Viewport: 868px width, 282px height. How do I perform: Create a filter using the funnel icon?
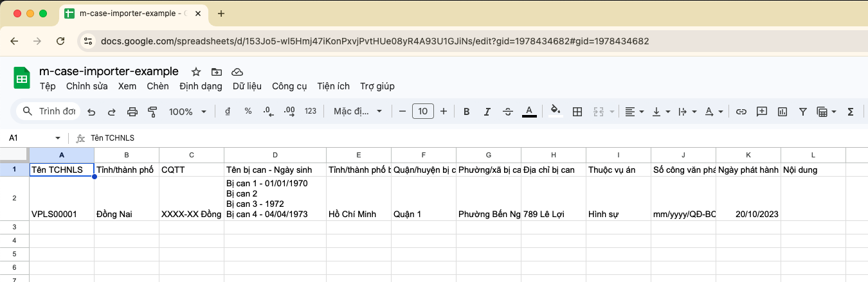point(802,112)
